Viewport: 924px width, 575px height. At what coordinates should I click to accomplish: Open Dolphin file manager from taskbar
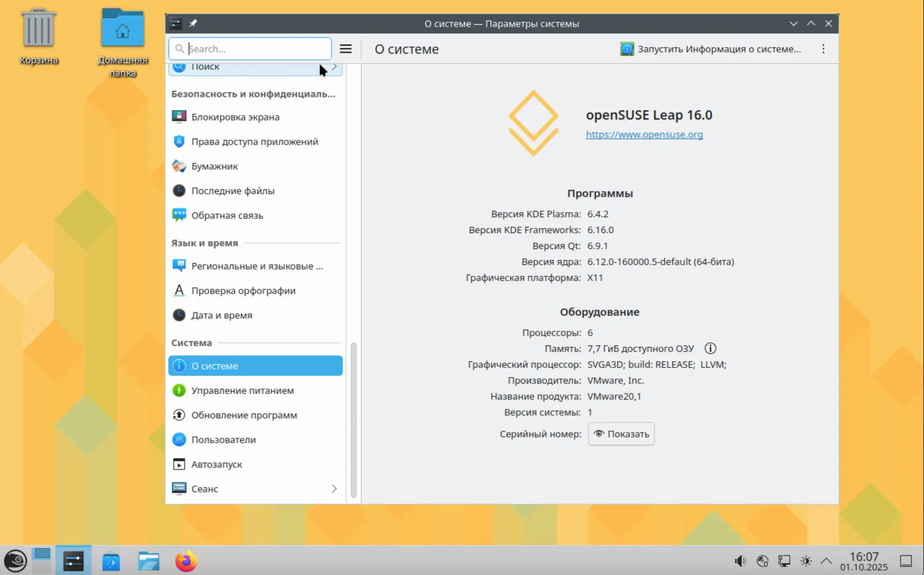click(148, 561)
